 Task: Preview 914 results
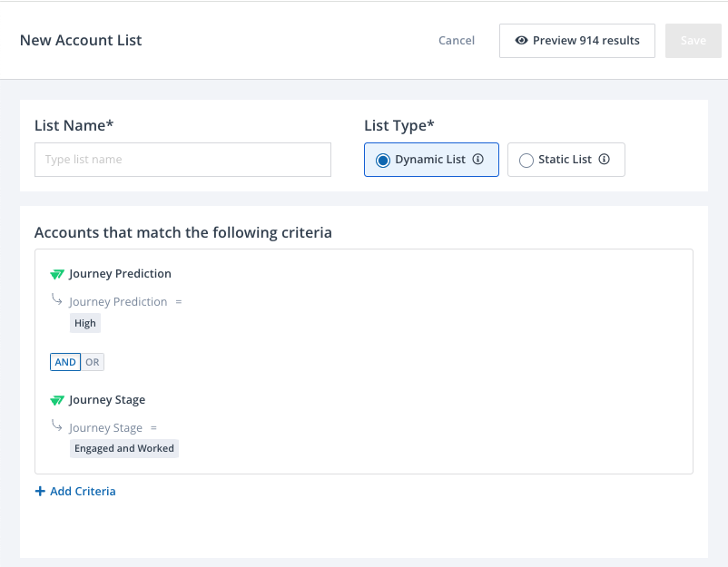coord(577,41)
